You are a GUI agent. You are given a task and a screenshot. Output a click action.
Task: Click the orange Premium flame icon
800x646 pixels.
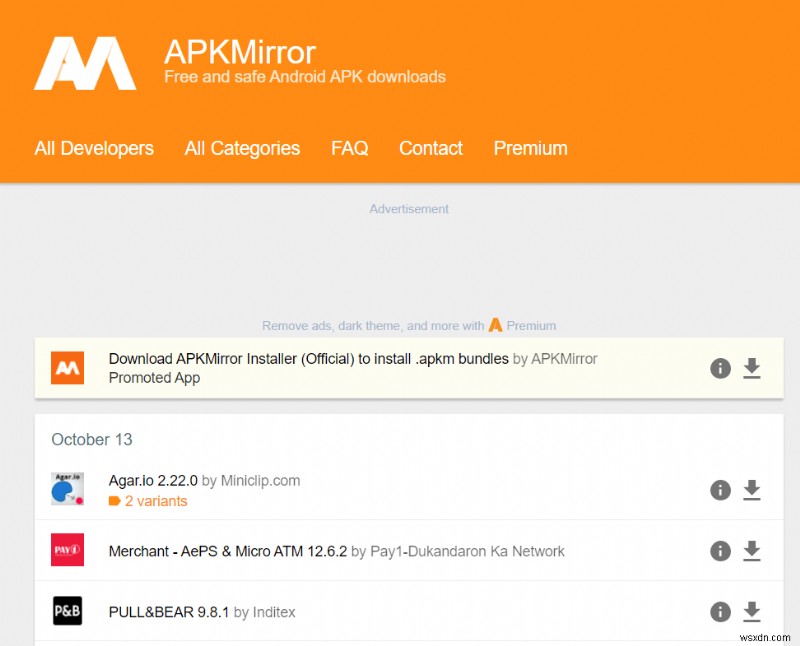496,325
